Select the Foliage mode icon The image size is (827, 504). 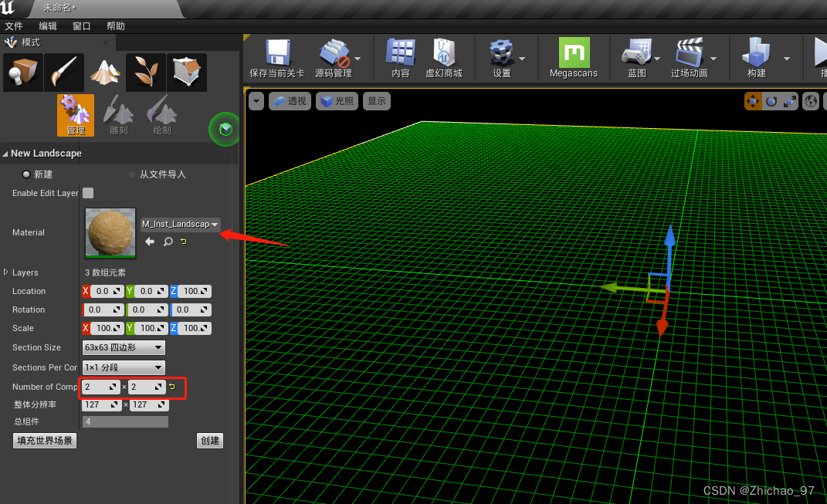point(146,73)
